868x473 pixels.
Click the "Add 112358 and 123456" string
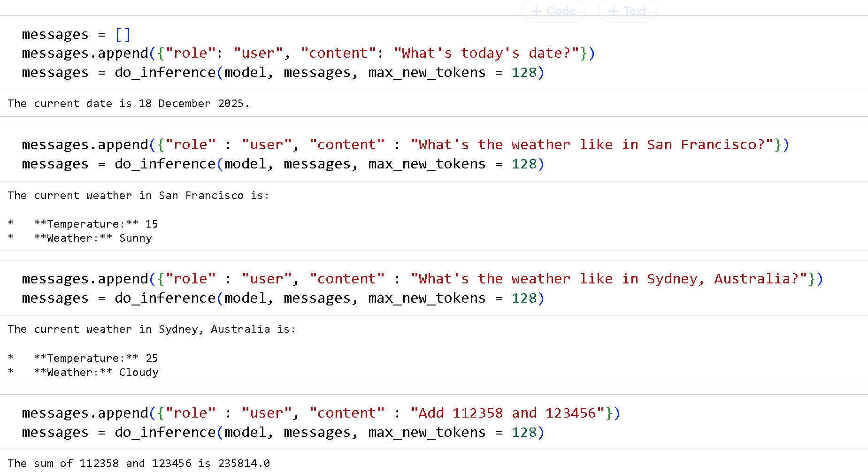[507, 413]
